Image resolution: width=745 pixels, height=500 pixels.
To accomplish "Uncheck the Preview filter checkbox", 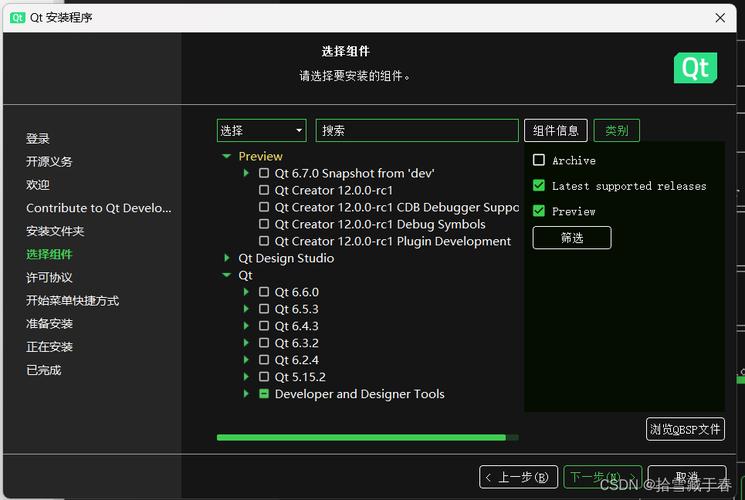I will click(x=539, y=211).
